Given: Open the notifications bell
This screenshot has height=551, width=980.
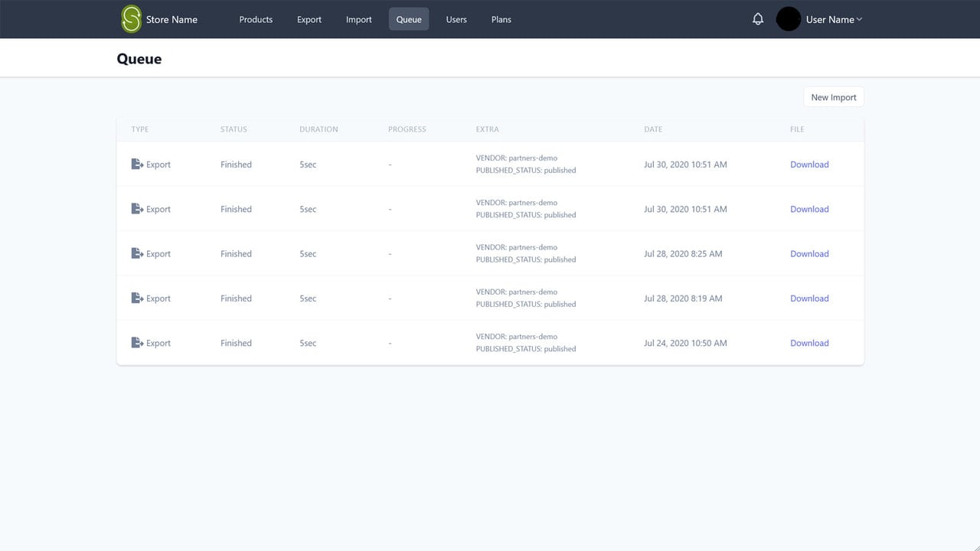Looking at the screenshot, I should pos(758,19).
